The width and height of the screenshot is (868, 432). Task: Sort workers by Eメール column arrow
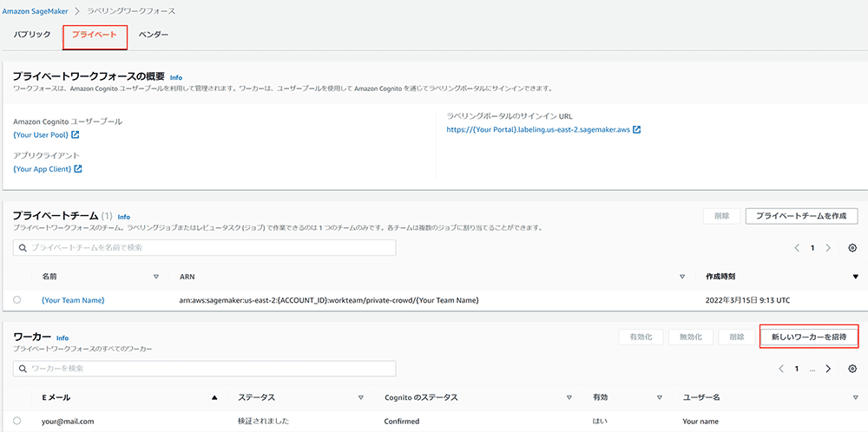click(x=214, y=397)
